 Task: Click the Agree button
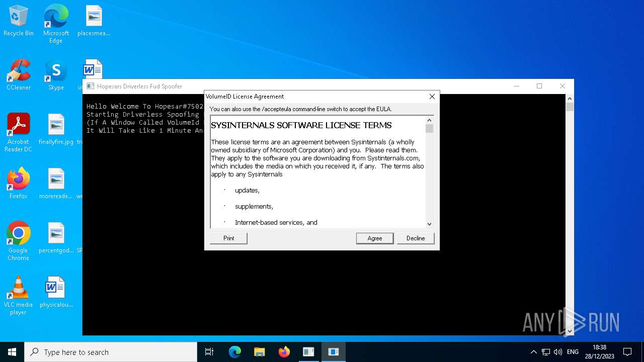tap(375, 238)
